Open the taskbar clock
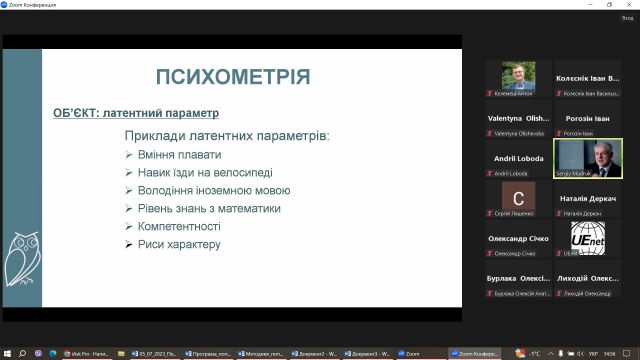 pos(609,353)
